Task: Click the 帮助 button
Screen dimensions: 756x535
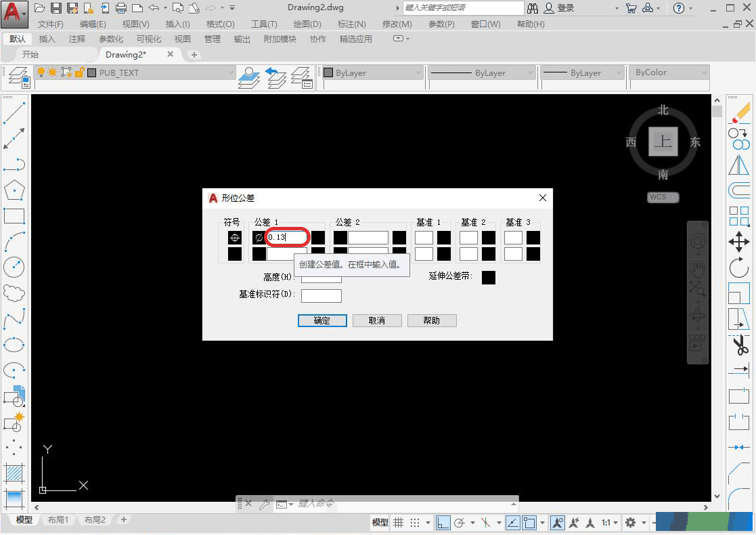Action: pos(432,320)
